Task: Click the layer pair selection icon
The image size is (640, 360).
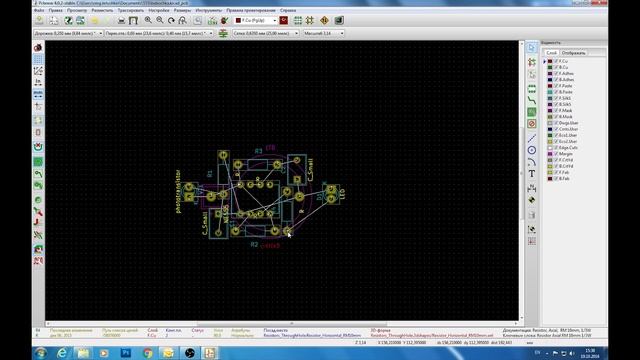Action: (x=284, y=20)
